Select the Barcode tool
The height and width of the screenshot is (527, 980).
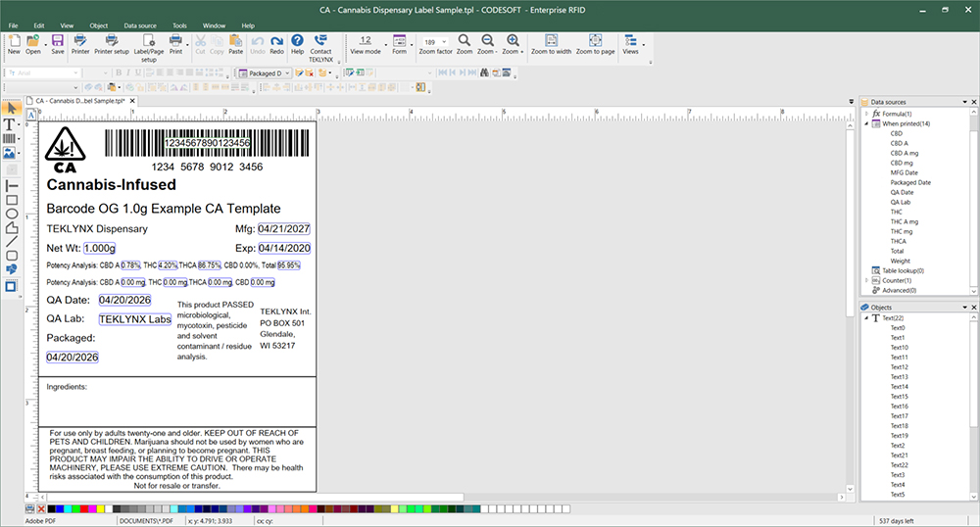[x=10, y=139]
